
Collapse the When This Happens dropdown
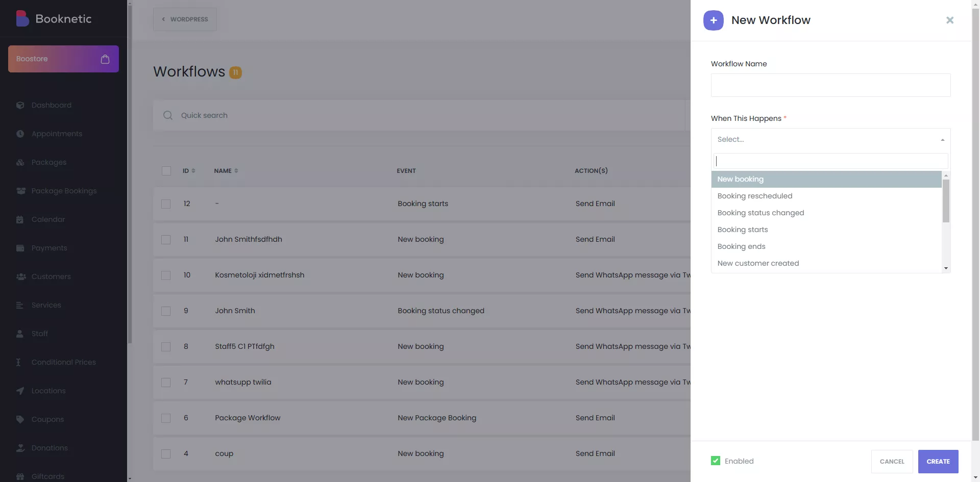coord(942,140)
